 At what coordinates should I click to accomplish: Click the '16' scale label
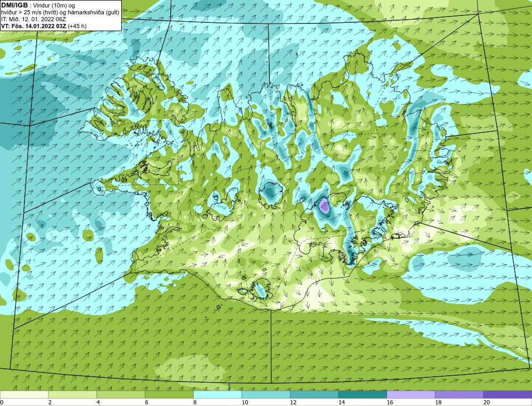390,402
